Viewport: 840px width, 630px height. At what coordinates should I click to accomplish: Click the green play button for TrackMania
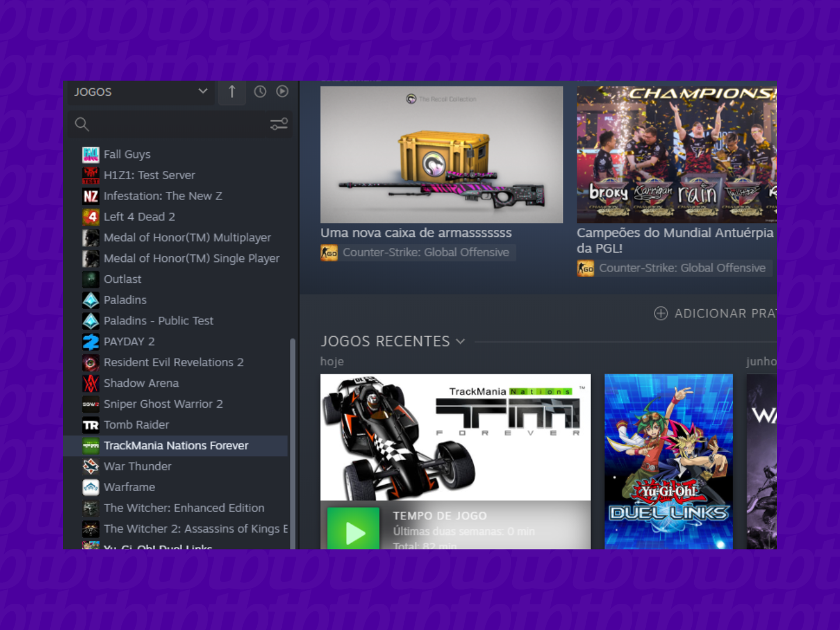point(353,528)
